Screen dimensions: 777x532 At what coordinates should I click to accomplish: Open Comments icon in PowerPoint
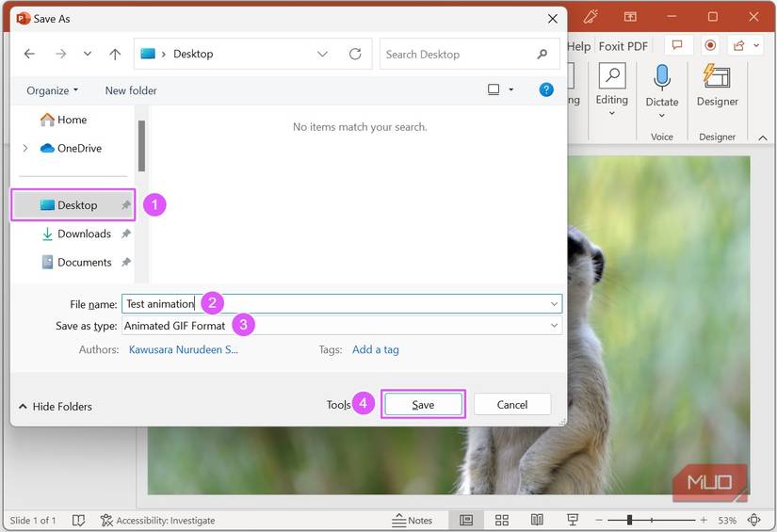coord(677,45)
